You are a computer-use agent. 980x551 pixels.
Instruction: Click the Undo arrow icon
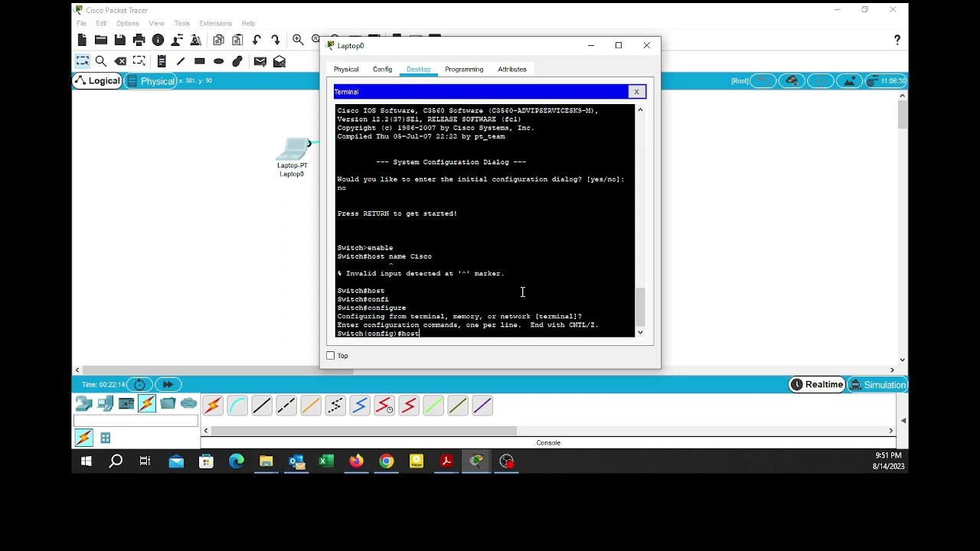256,40
